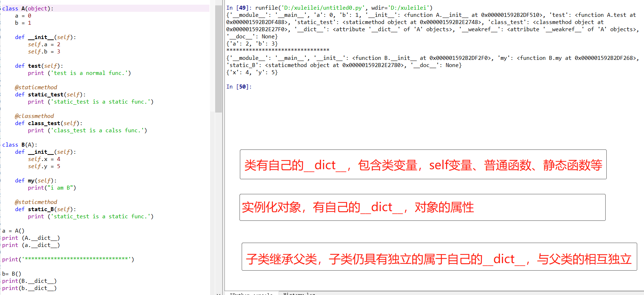Click console output {'x': 4, 'y': 5}
The image size is (644, 295).
(x=252, y=72)
